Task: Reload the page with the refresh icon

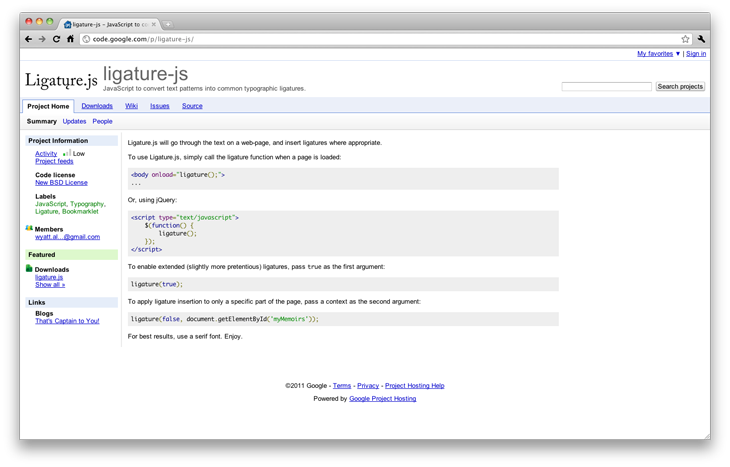Action: tap(56, 39)
